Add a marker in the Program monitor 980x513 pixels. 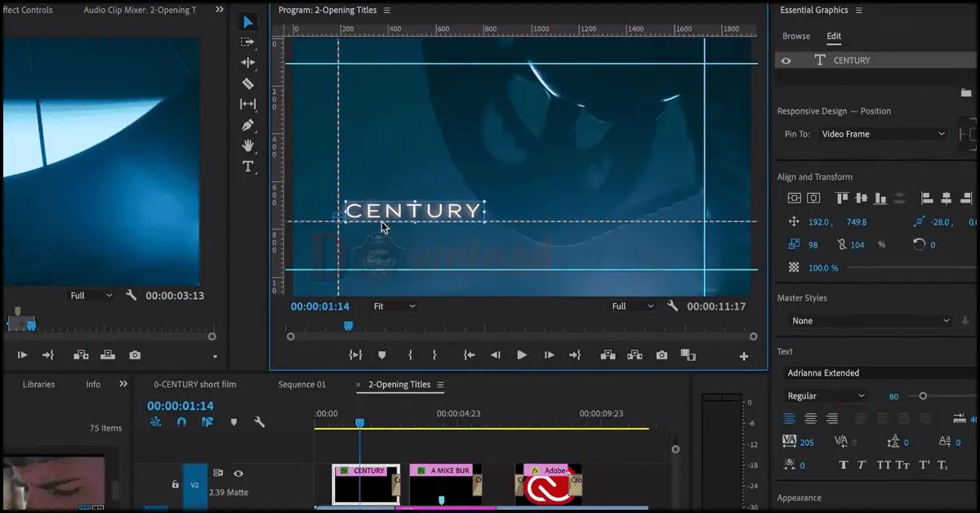(x=381, y=355)
